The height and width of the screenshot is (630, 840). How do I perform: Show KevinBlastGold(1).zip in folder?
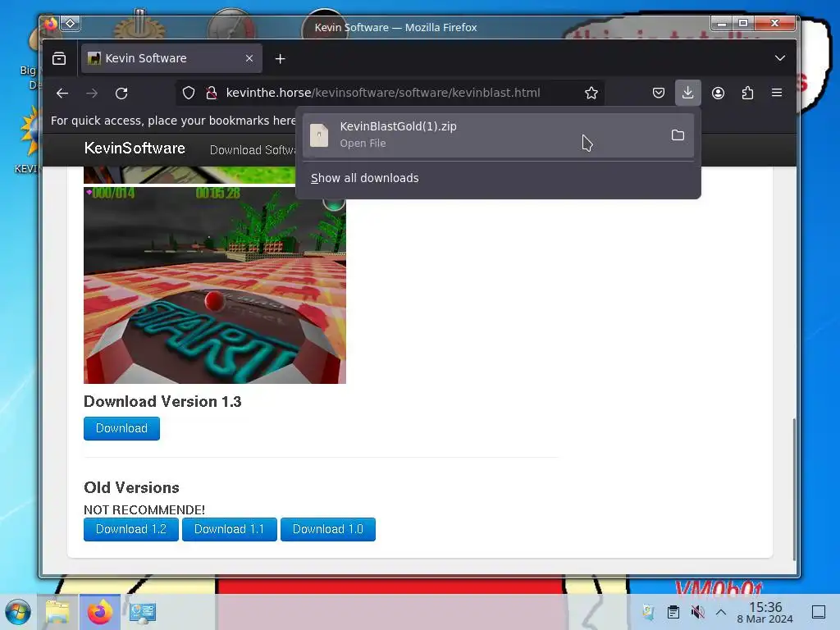tap(678, 135)
